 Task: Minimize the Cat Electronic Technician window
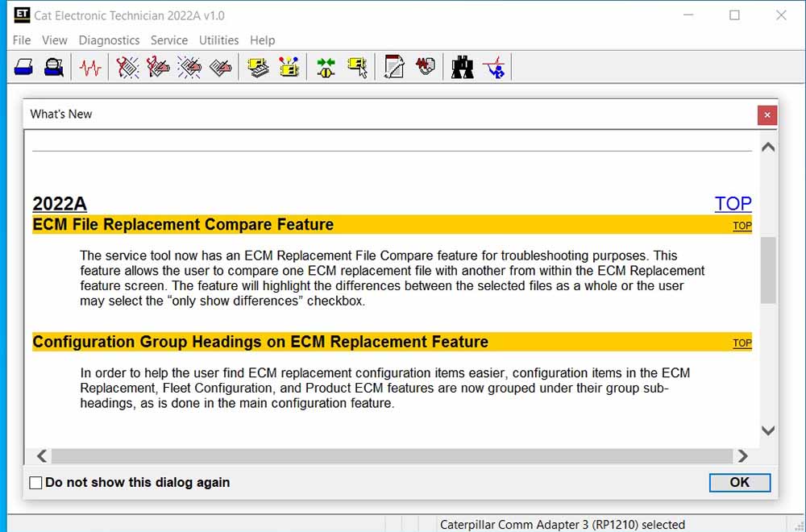pos(688,15)
